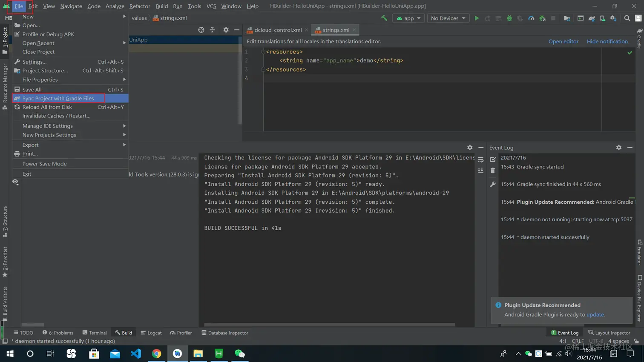Toggle soft-wrap in the build output
The width and height of the screenshot is (644, 362).
481,160
